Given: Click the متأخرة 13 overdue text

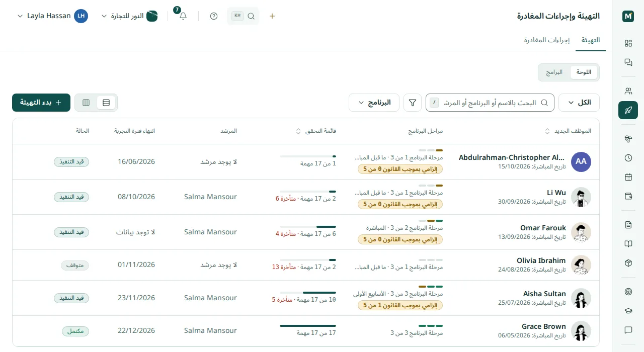Looking at the screenshot, I should [284, 267].
